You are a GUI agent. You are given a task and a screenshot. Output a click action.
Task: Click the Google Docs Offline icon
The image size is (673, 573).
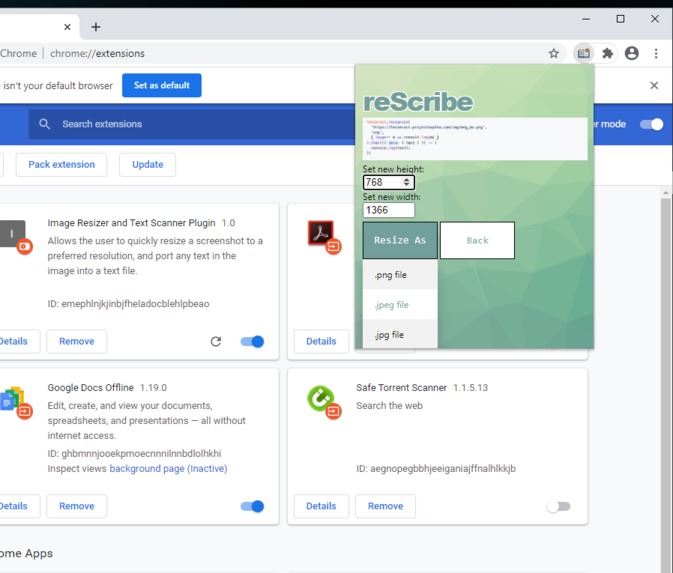coord(16,402)
